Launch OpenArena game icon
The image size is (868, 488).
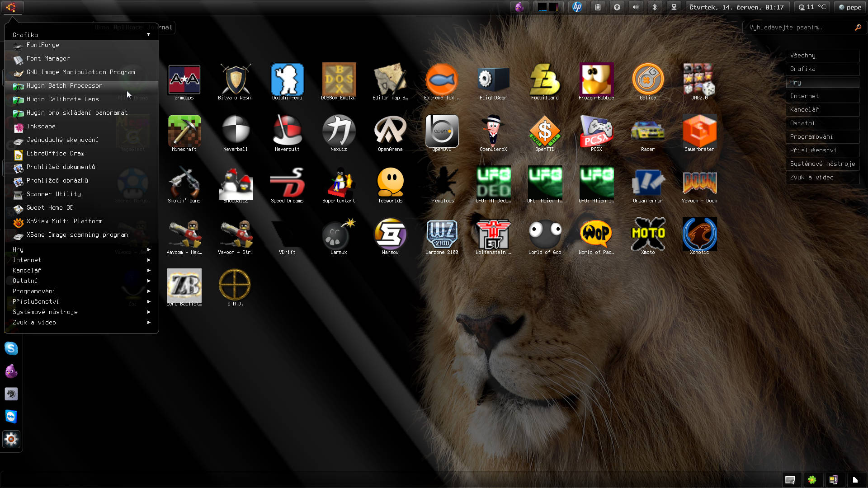coord(390,131)
